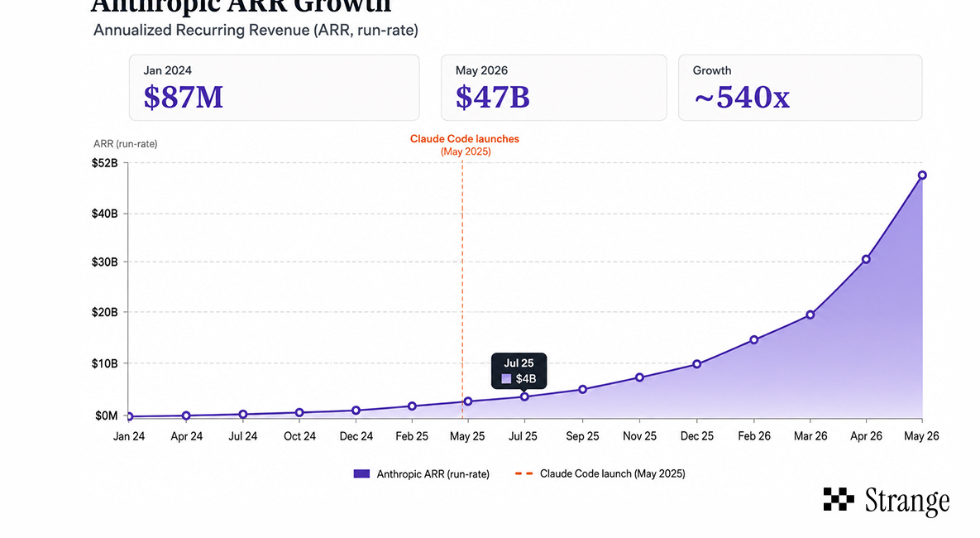
Task: Click the Strange wordmark
Action: (x=907, y=502)
